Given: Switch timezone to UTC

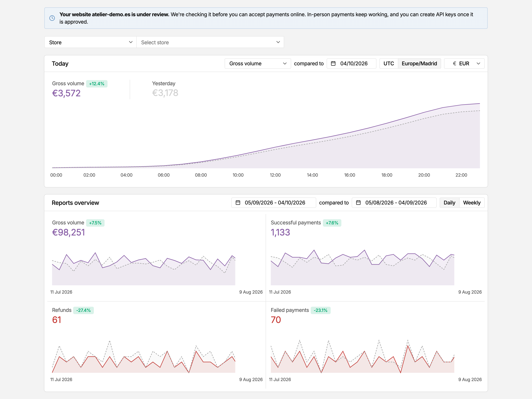Looking at the screenshot, I should 389,63.
